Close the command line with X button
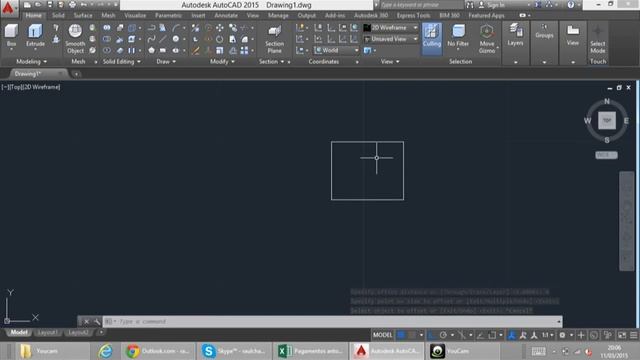The height and width of the screenshot is (360, 640). (87, 322)
